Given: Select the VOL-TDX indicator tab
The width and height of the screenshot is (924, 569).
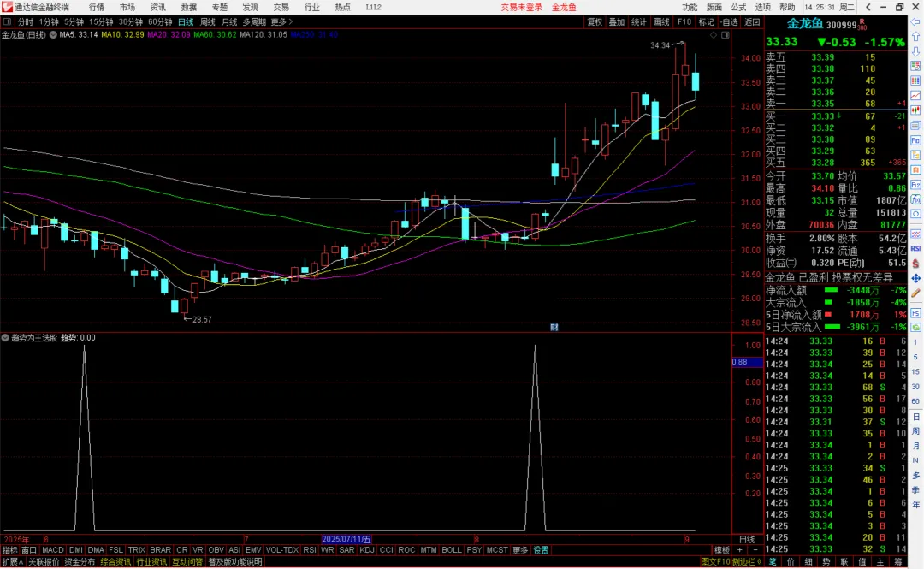Looking at the screenshot, I should 282,550.
